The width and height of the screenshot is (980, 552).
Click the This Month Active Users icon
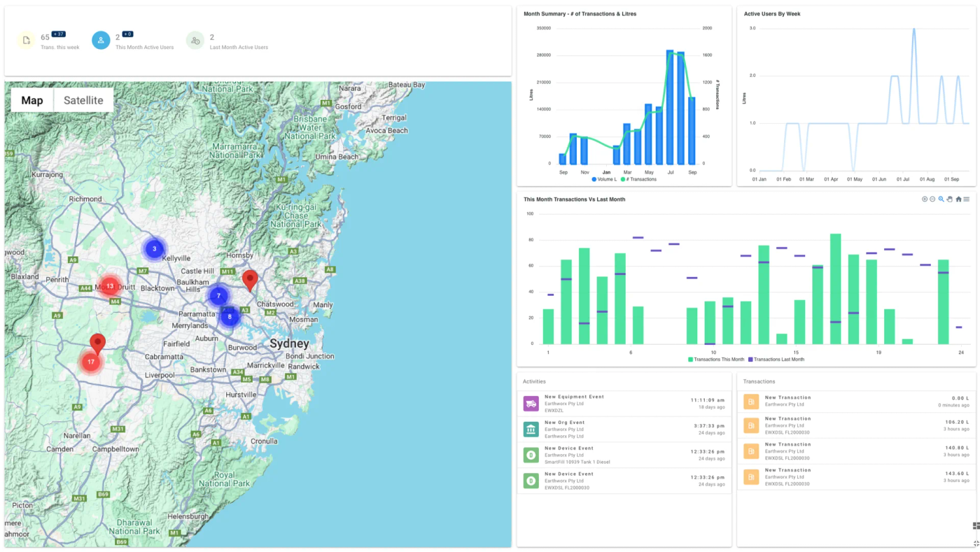[x=101, y=41]
